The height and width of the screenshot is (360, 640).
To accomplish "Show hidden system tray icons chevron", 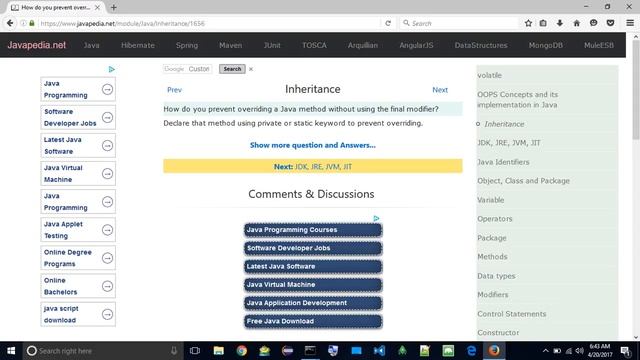I will tap(545, 351).
